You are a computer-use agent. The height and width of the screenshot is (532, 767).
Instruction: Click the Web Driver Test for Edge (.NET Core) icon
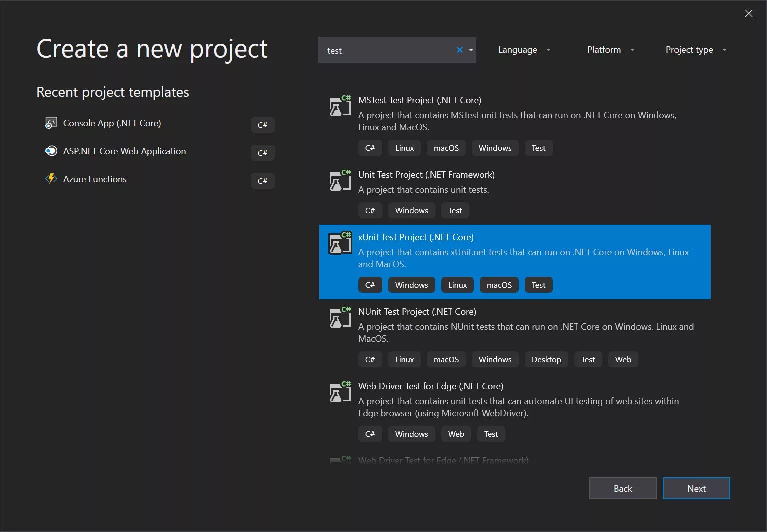[340, 392]
